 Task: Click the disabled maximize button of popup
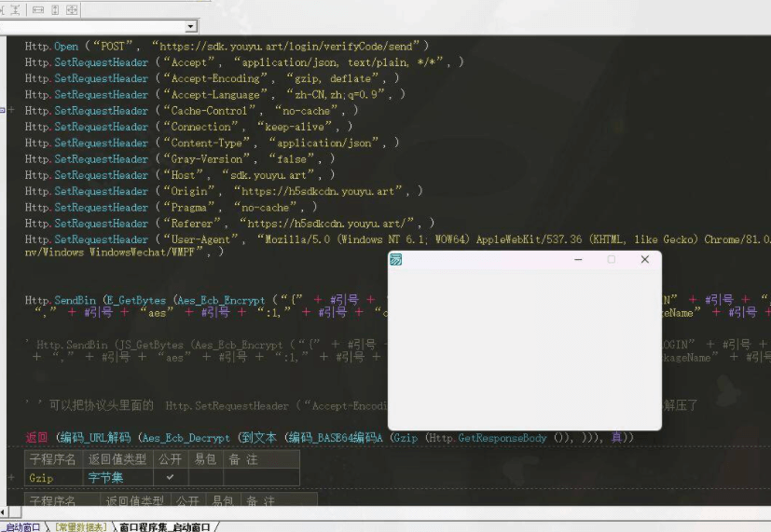[x=612, y=259]
